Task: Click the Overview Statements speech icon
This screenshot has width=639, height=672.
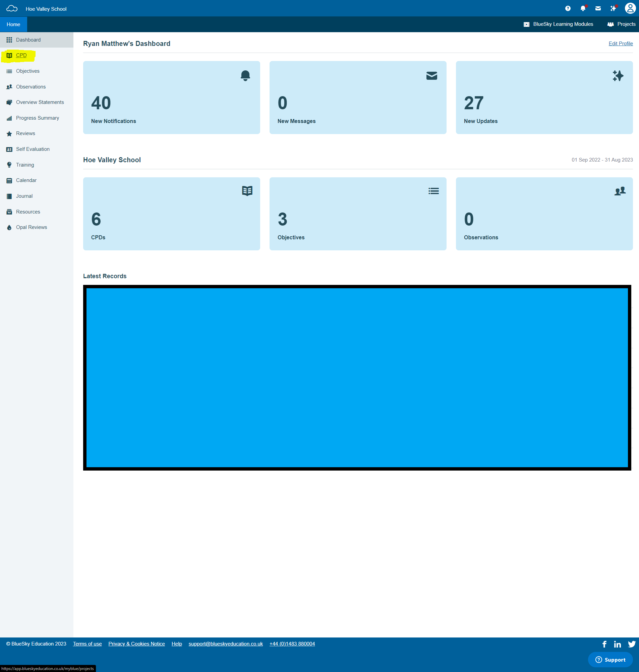Action: pos(9,103)
